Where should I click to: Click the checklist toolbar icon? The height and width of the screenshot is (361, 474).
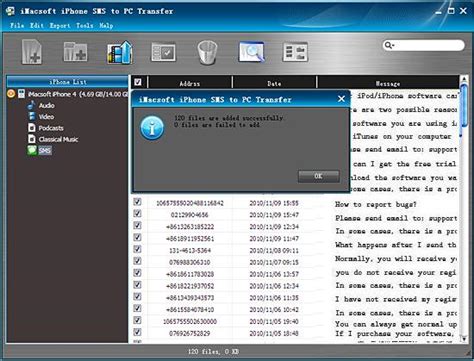[163, 52]
